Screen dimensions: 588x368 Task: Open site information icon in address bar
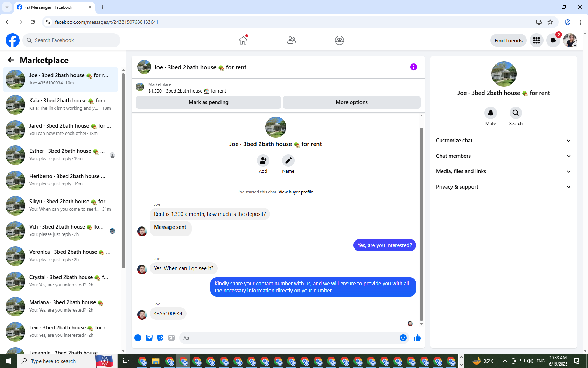(48, 22)
